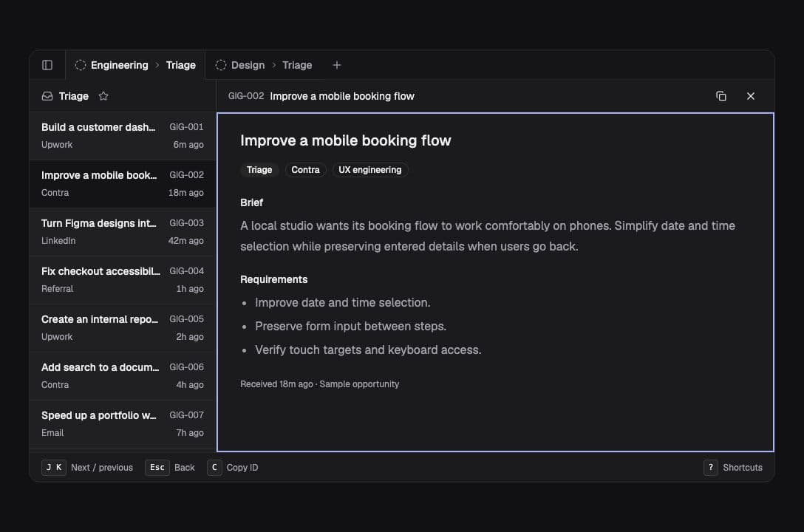
Task: Switch to the Design Triage tab
Action: coord(264,65)
